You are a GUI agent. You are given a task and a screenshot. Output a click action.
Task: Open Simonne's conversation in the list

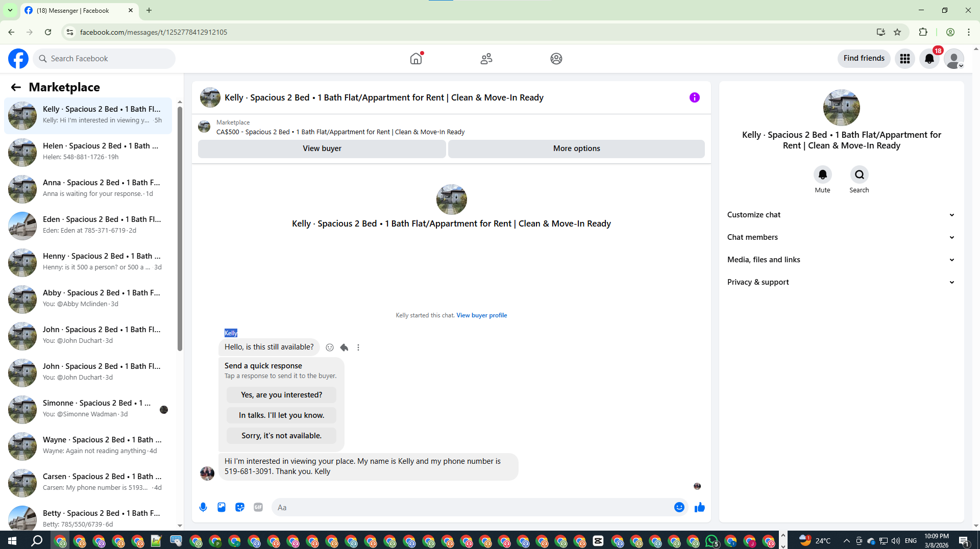click(x=88, y=409)
